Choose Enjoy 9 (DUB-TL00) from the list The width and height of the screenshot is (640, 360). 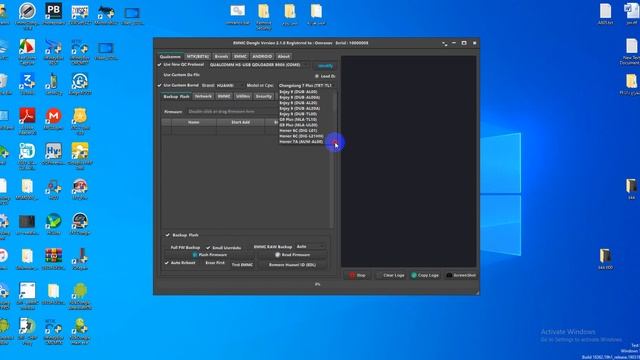pos(298,114)
